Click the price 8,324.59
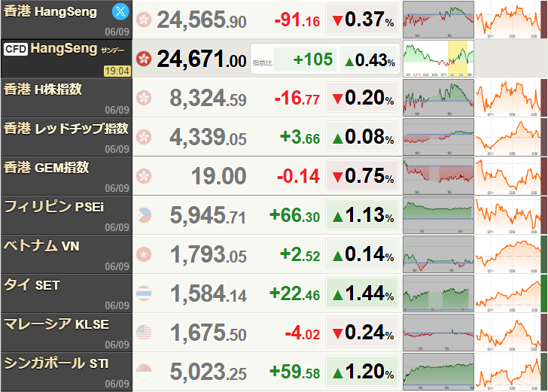 click(x=208, y=98)
